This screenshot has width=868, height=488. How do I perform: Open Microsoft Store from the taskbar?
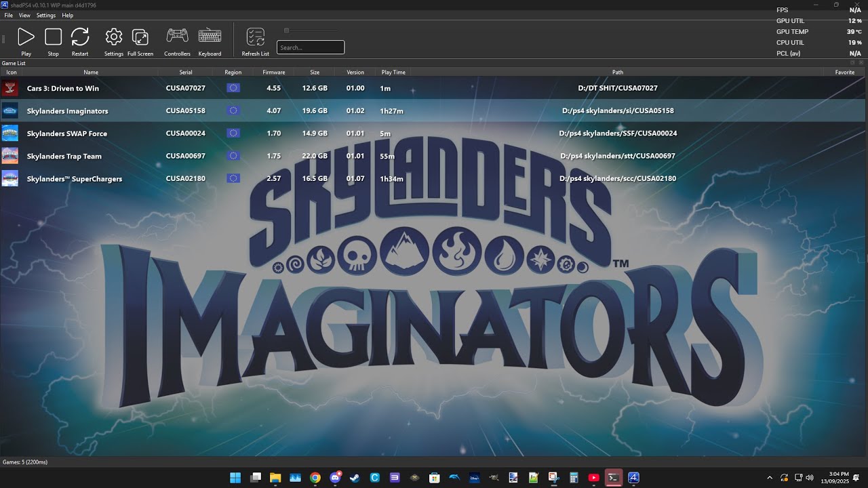coord(435,478)
